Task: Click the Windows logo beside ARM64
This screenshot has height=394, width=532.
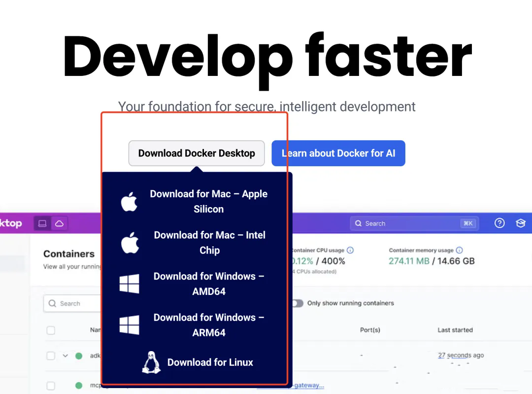Action: (129, 324)
